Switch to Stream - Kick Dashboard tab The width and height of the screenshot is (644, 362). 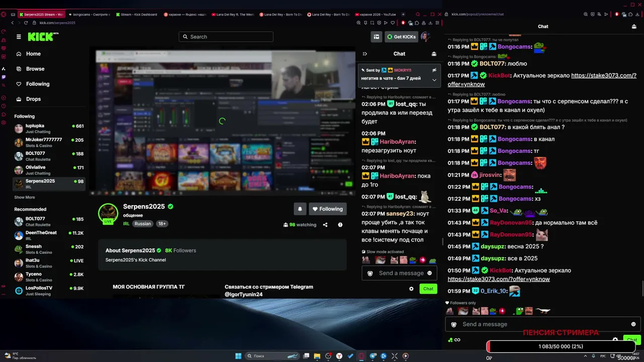click(x=136, y=15)
